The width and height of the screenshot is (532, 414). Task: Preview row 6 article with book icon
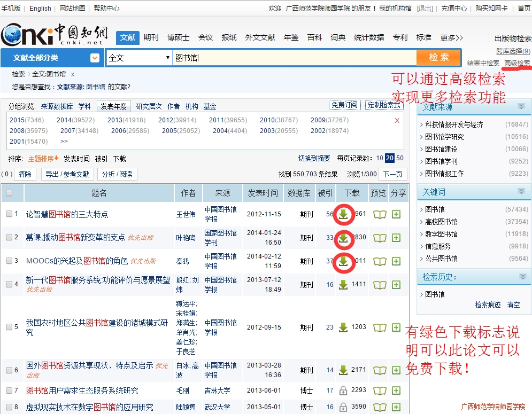coord(380,370)
